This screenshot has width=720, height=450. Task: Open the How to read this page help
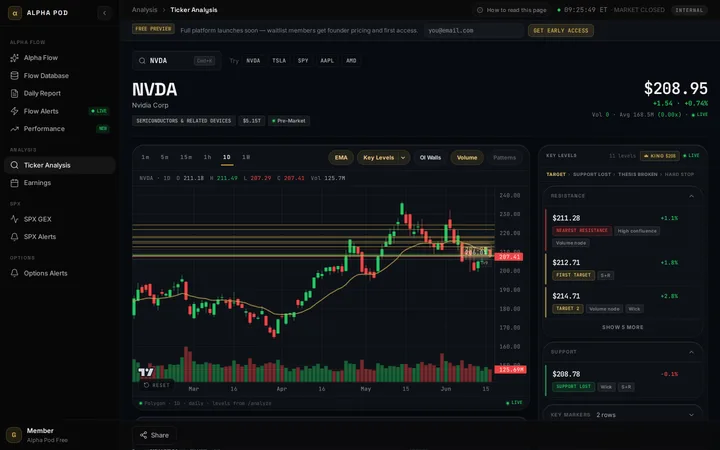click(x=512, y=10)
